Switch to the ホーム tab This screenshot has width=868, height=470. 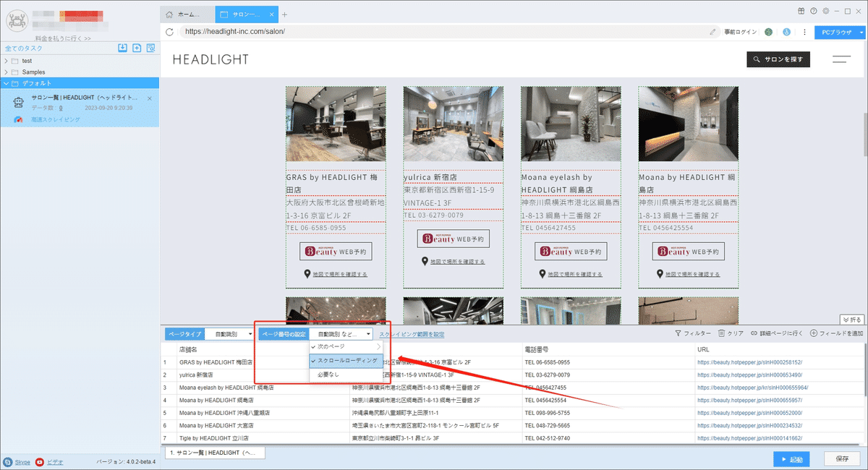(x=187, y=14)
